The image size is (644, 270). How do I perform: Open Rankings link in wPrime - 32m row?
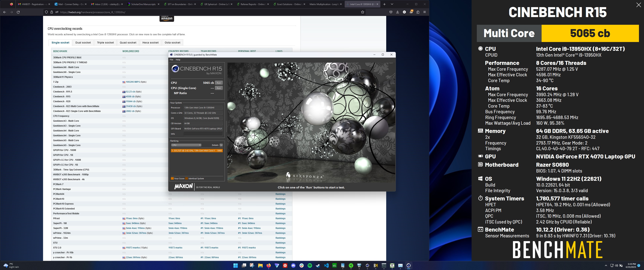click(280, 238)
